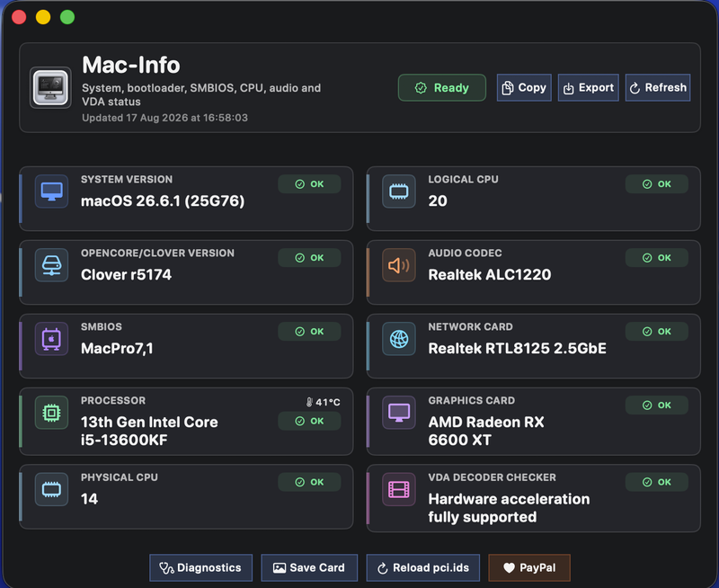The image size is (719, 588).
Task: Click OK badge on Physical CPU card
Action: [x=309, y=482]
